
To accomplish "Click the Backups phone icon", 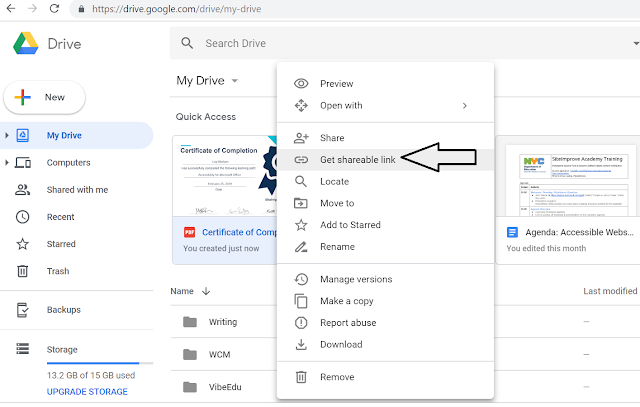I will 22,310.
